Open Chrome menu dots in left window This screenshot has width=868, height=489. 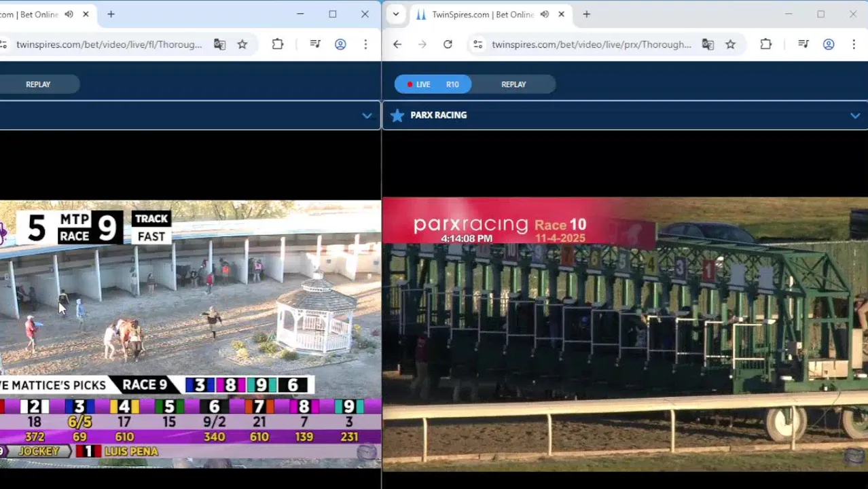[365, 44]
